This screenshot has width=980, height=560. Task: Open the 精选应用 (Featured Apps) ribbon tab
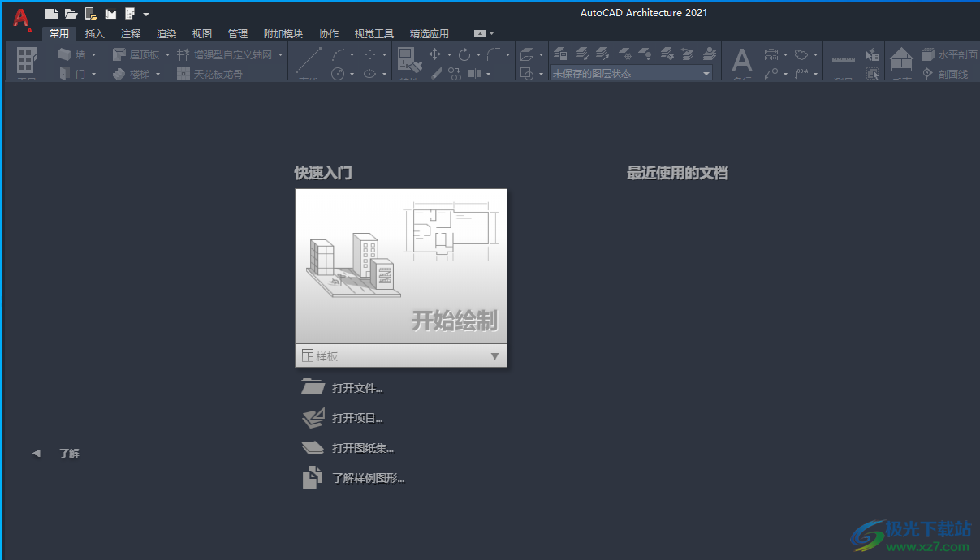click(x=430, y=33)
